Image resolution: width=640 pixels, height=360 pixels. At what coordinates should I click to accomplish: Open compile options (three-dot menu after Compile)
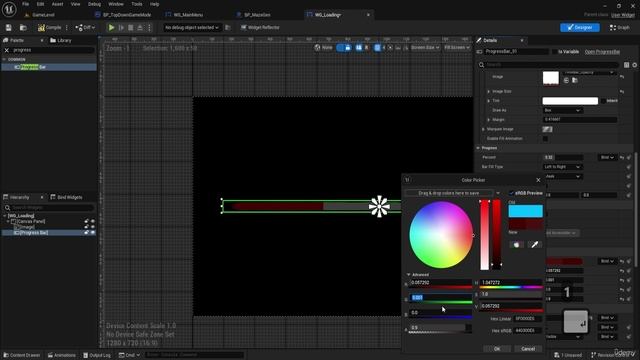click(x=67, y=27)
